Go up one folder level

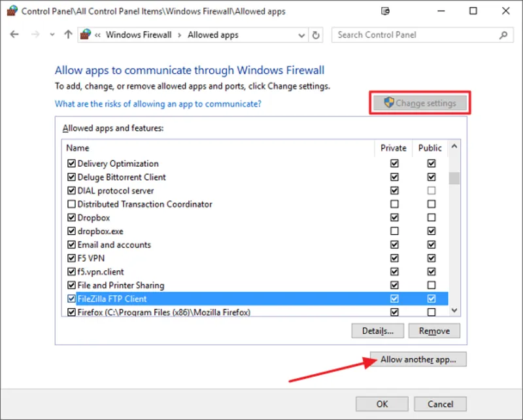tap(67, 35)
